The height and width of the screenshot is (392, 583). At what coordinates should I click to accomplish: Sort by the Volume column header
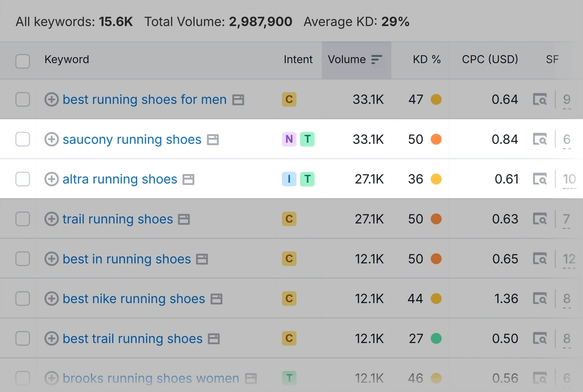click(356, 60)
